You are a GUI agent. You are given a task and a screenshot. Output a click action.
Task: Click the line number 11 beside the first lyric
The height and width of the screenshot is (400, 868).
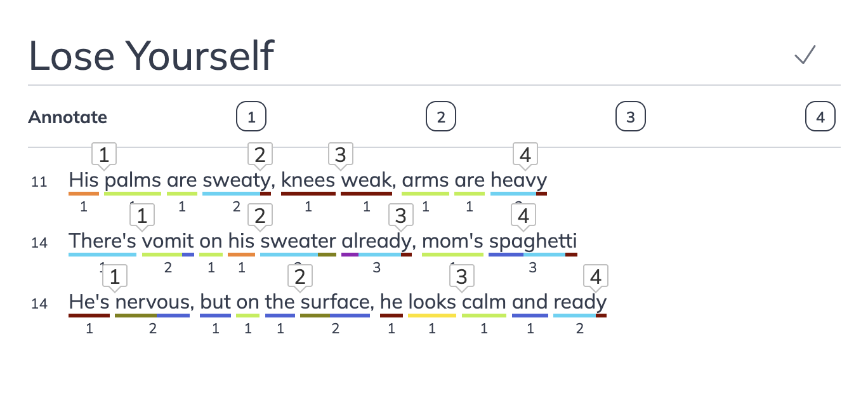(x=39, y=182)
